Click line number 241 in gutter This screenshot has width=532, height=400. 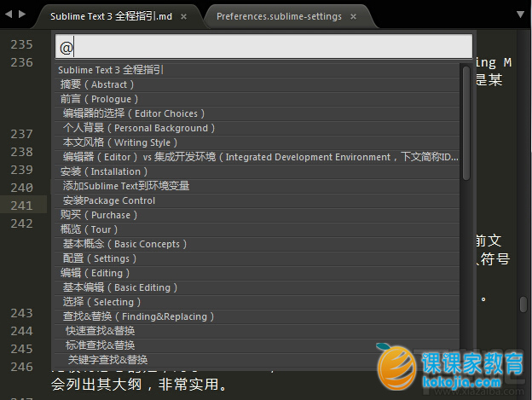point(21,206)
